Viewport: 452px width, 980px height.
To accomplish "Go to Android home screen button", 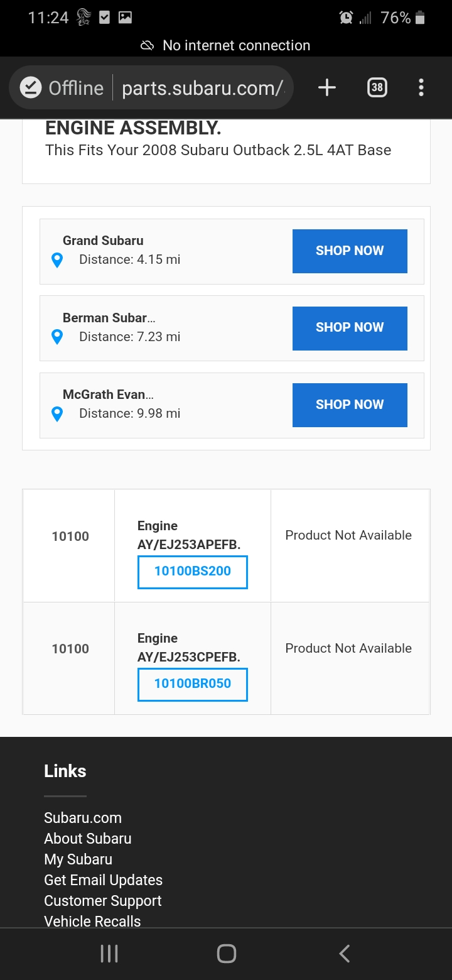I will (x=226, y=954).
